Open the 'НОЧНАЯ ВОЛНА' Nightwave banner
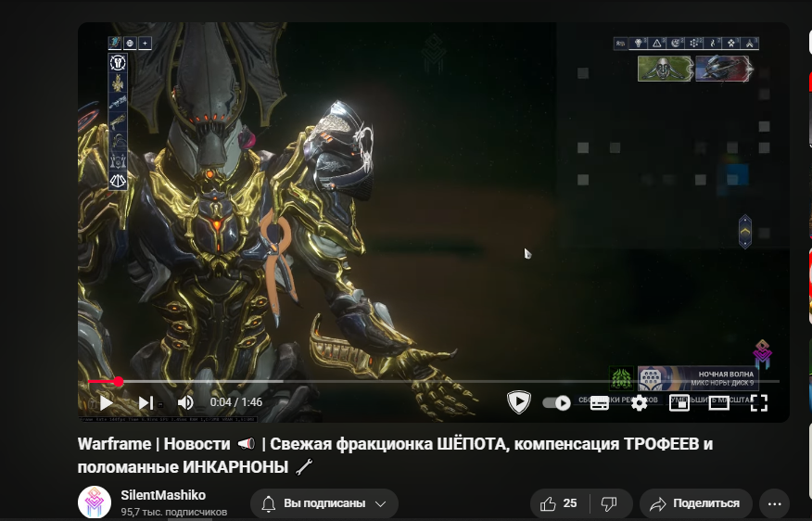 click(x=697, y=378)
